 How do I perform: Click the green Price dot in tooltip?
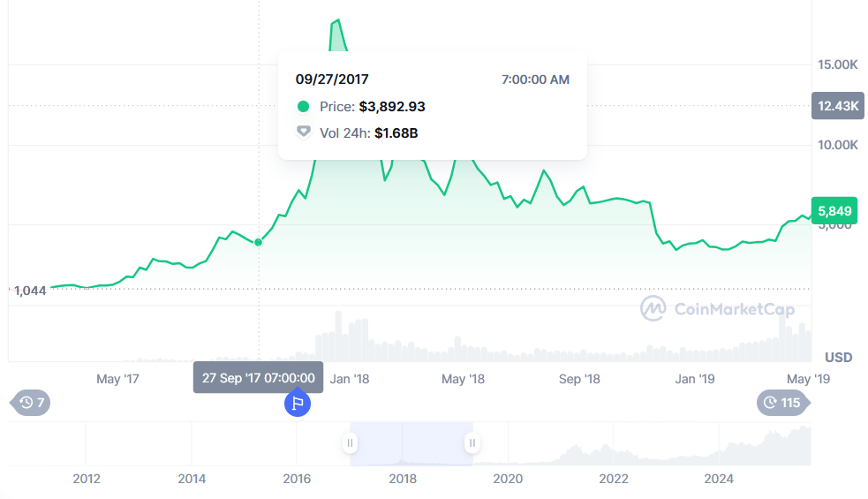pyautogui.click(x=303, y=107)
